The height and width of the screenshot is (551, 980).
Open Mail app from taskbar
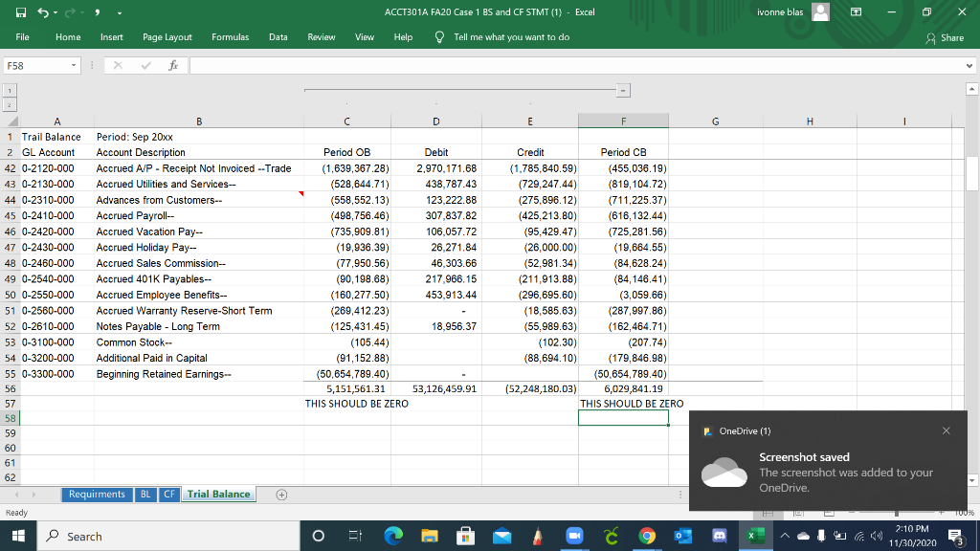coord(501,536)
